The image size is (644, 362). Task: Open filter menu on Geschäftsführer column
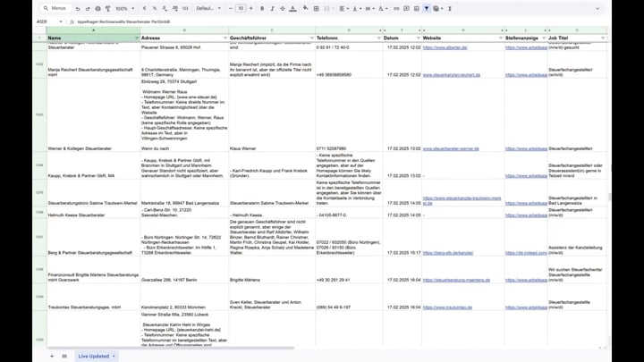point(312,38)
